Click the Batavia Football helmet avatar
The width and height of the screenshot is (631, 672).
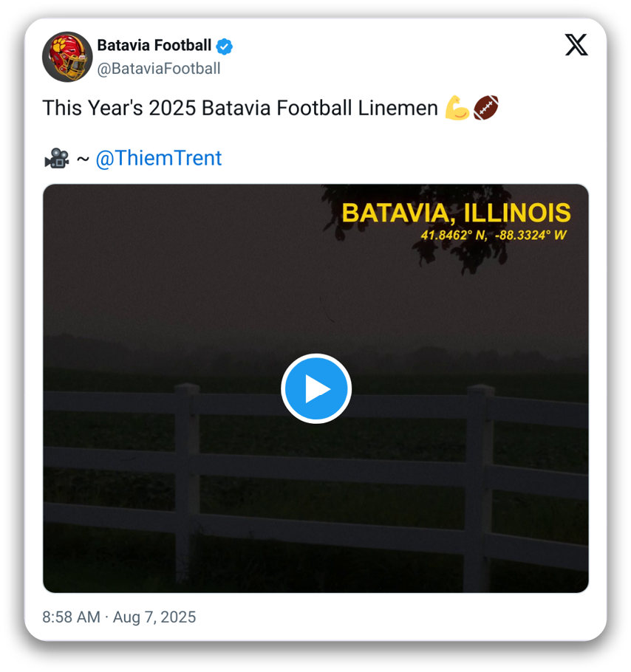pyautogui.click(x=66, y=57)
